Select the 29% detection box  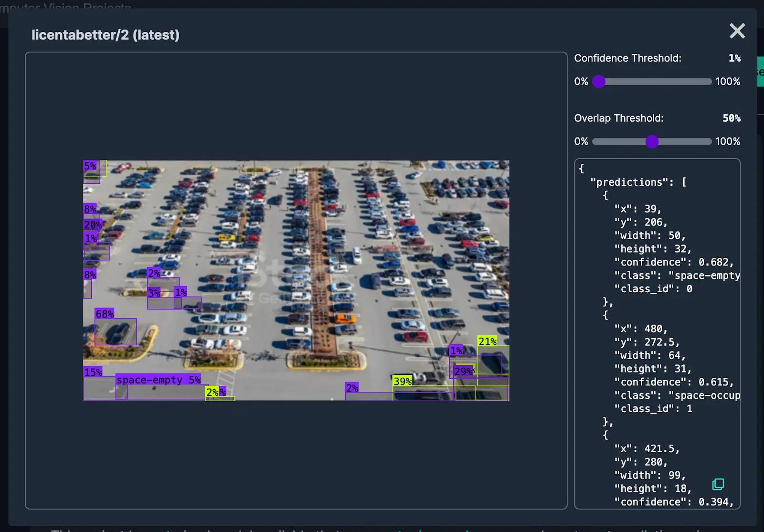coord(464,371)
